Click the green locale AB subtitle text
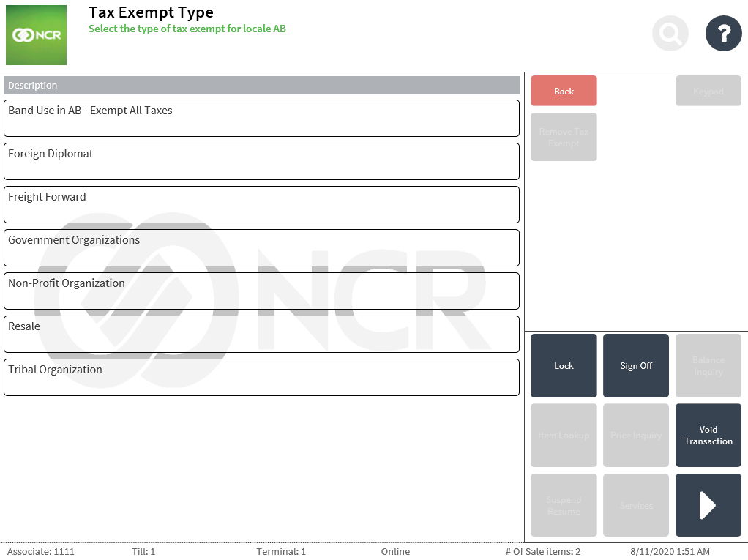 tap(187, 29)
